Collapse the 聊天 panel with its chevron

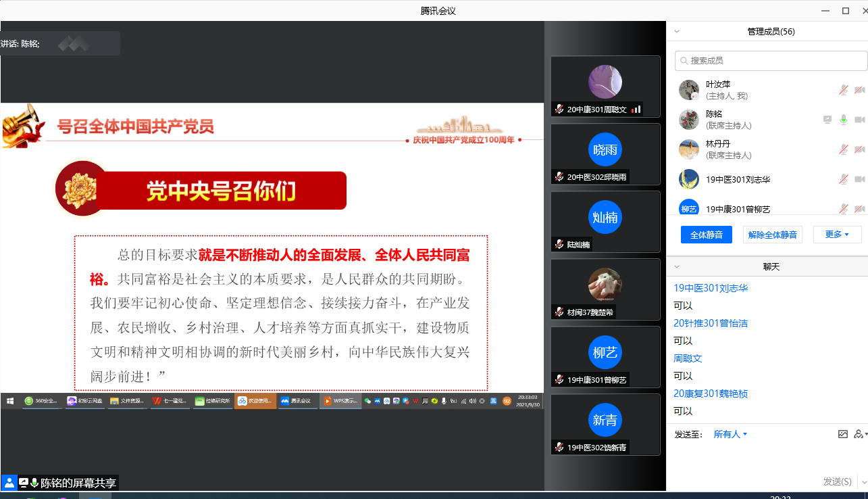coord(676,267)
